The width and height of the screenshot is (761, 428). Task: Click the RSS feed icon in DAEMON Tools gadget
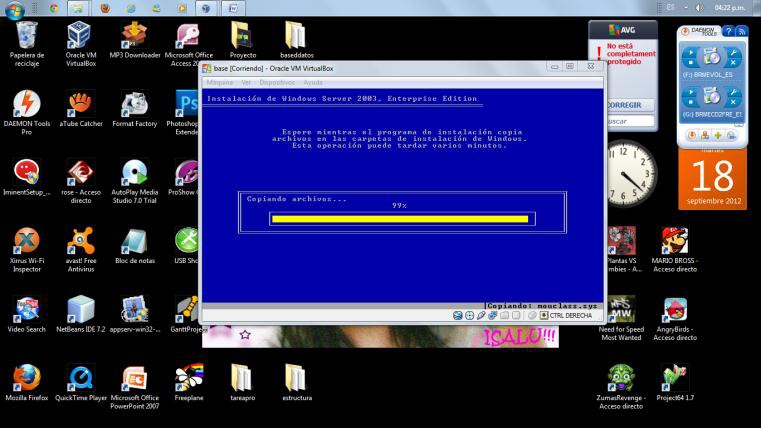coord(742,32)
